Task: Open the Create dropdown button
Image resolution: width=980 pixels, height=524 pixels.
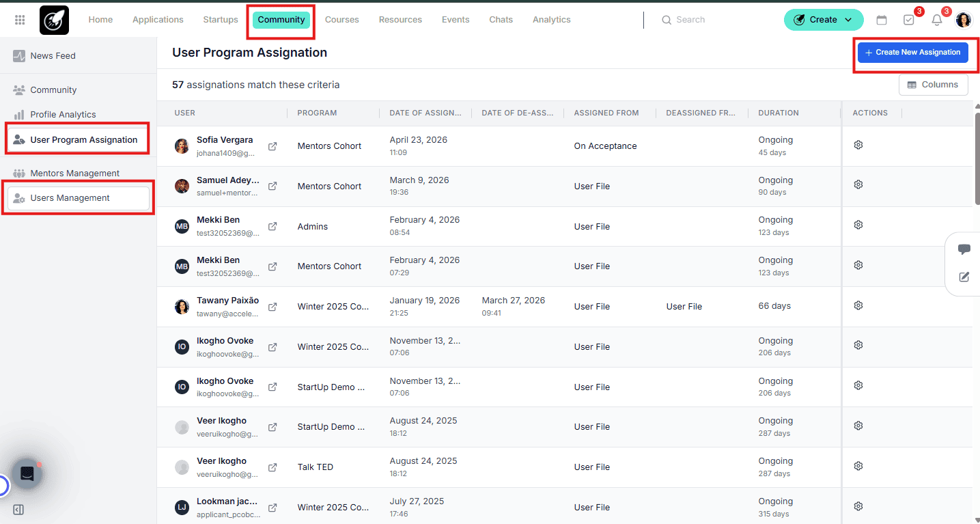Action: 824,20
